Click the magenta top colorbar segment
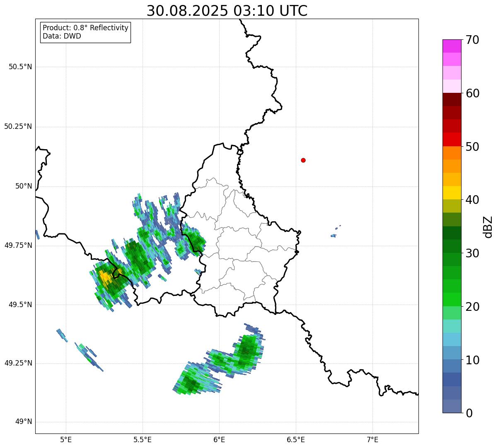 (452, 46)
